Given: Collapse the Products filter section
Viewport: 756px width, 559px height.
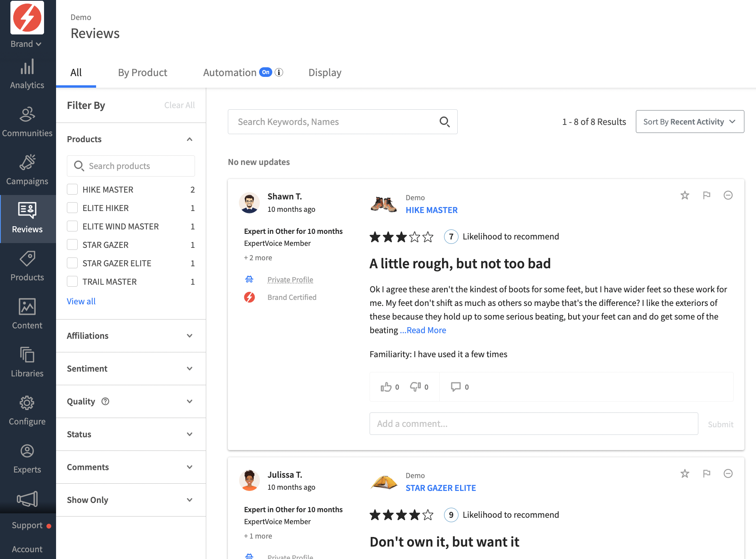Looking at the screenshot, I should click(190, 139).
